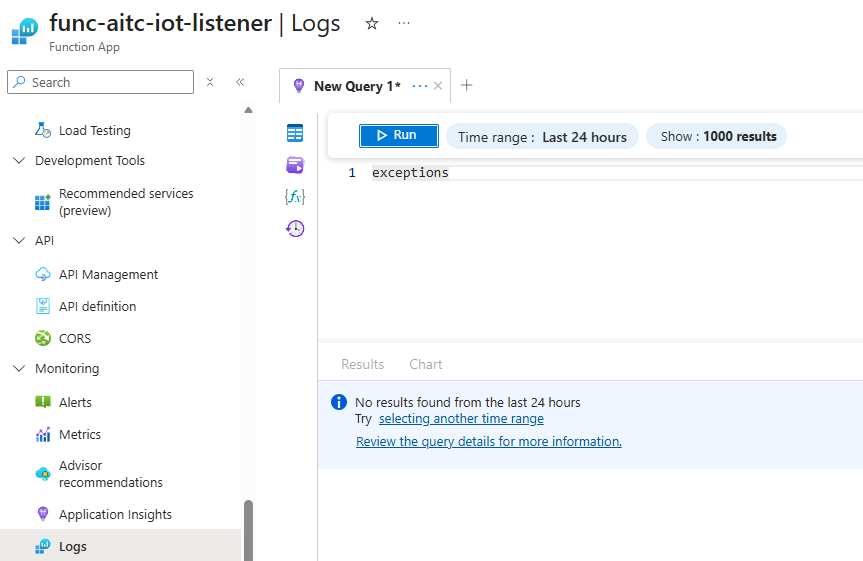Close the New Query 1 tab

point(438,86)
